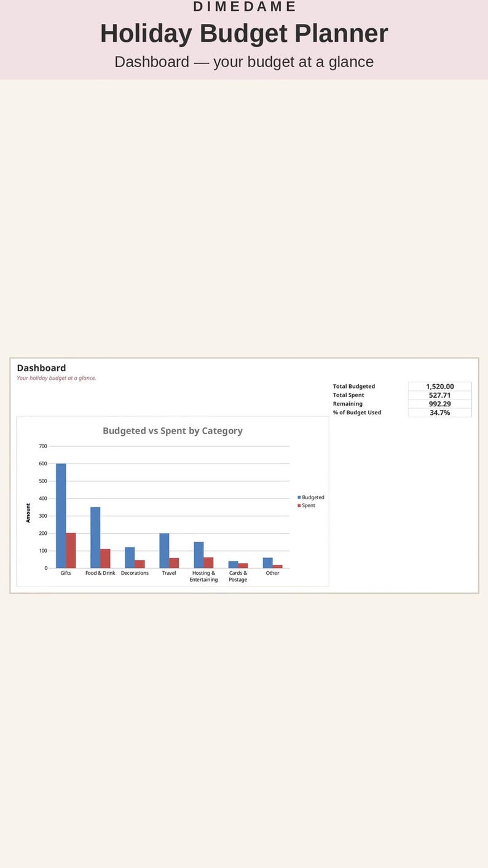
Task: Click the Remaining value 992.29
Action: tap(439, 404)
